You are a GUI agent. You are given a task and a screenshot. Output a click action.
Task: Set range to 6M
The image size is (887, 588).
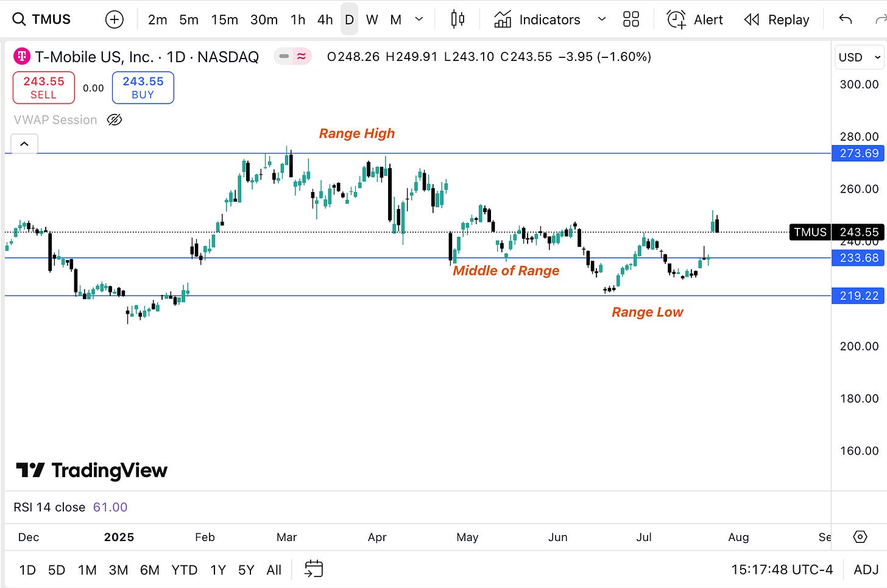click(150, 570)
